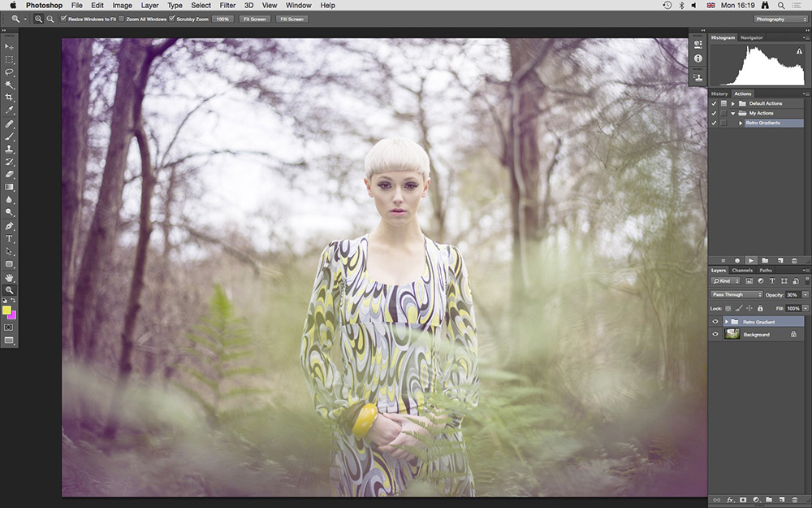Select the History Brush tool
This screenshot has width=812, height=508.
[x=9, y=162]
